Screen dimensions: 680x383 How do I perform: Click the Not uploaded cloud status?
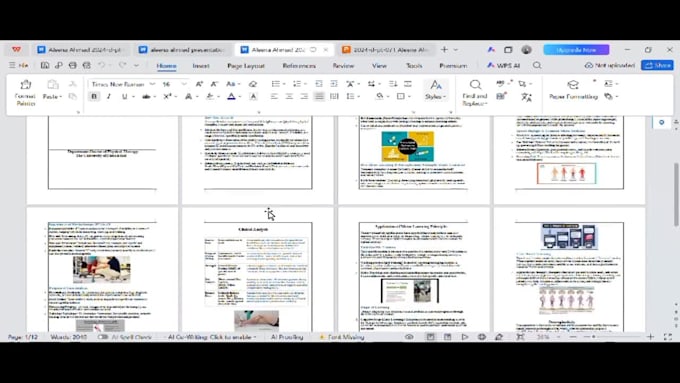pos(610,65)
